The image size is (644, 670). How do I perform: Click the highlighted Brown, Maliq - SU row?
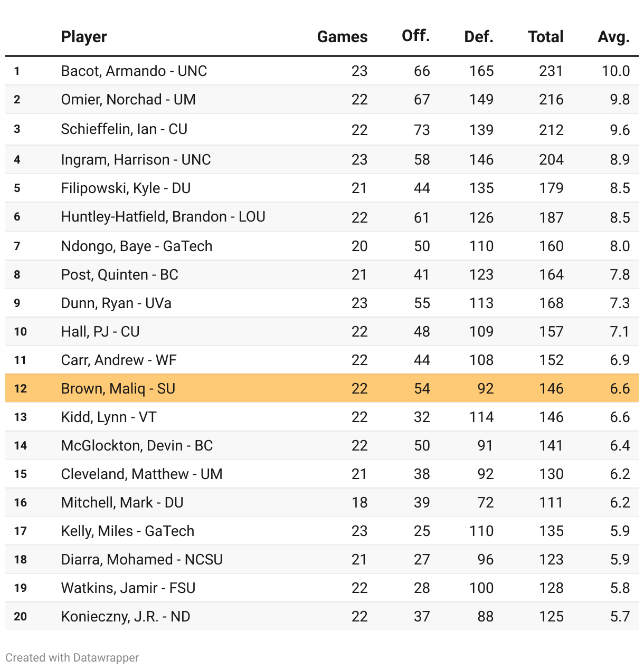[x=322, y=388]
